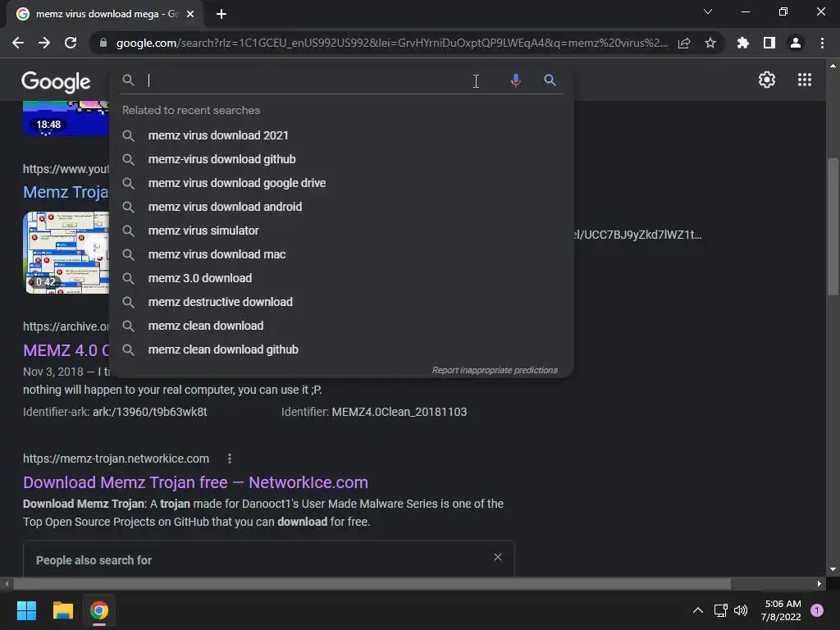This screenshot has width=840, height=630.
Task: Start voice search with microphone icon
Action: pos(515,80)
